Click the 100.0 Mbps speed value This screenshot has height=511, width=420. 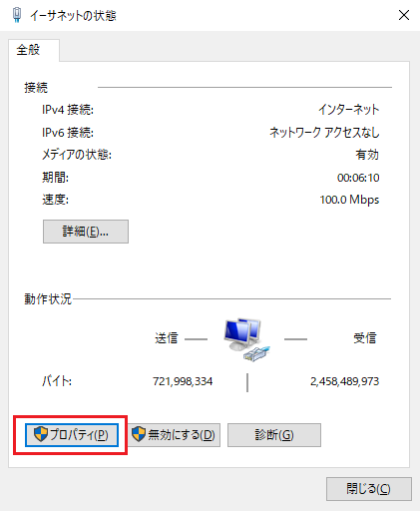point(349,200)
